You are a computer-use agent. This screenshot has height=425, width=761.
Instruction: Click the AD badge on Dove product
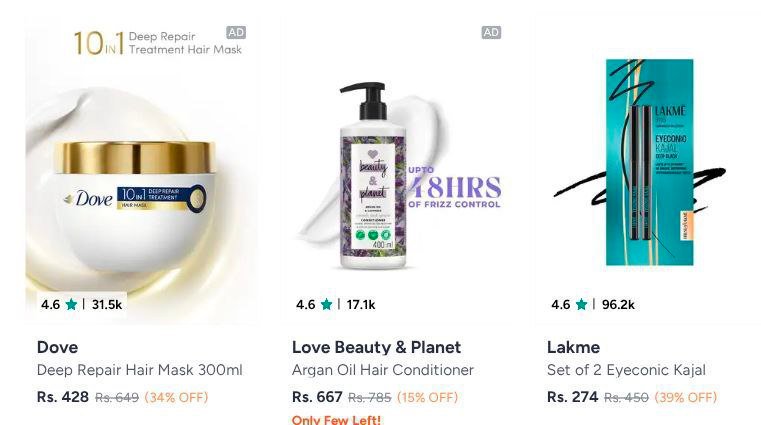[236, 33]
